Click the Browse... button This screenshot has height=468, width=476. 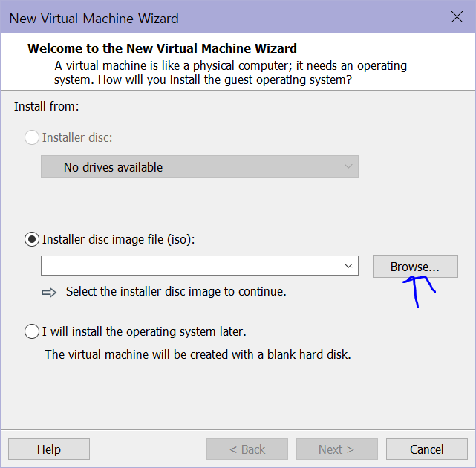[415, 267]
